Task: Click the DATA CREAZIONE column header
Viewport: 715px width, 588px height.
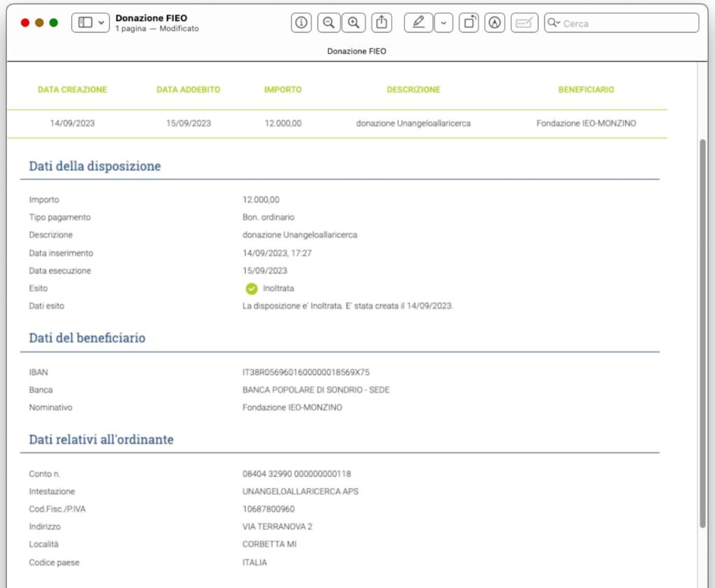Action: [x=73, y=89]
